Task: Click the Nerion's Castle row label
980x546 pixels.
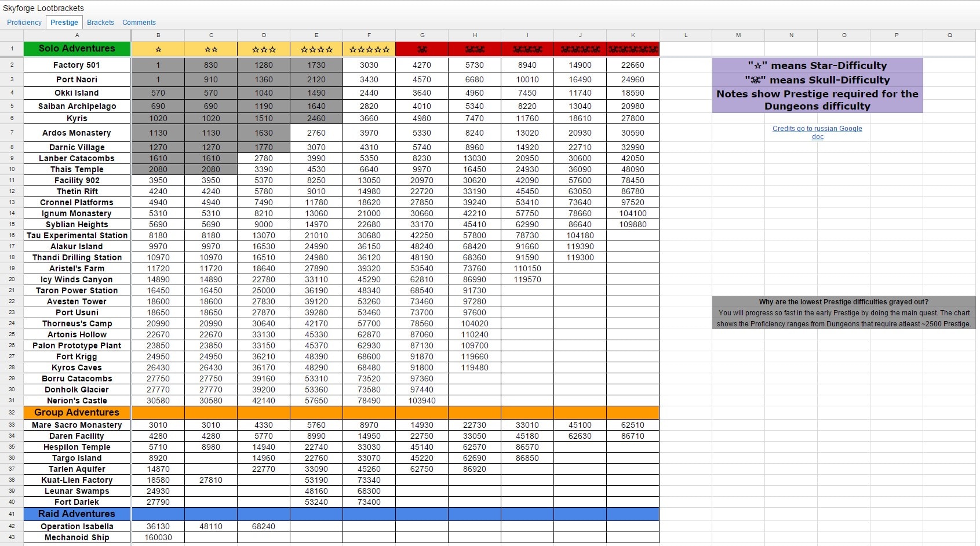Action: click(x=77, y=401)
